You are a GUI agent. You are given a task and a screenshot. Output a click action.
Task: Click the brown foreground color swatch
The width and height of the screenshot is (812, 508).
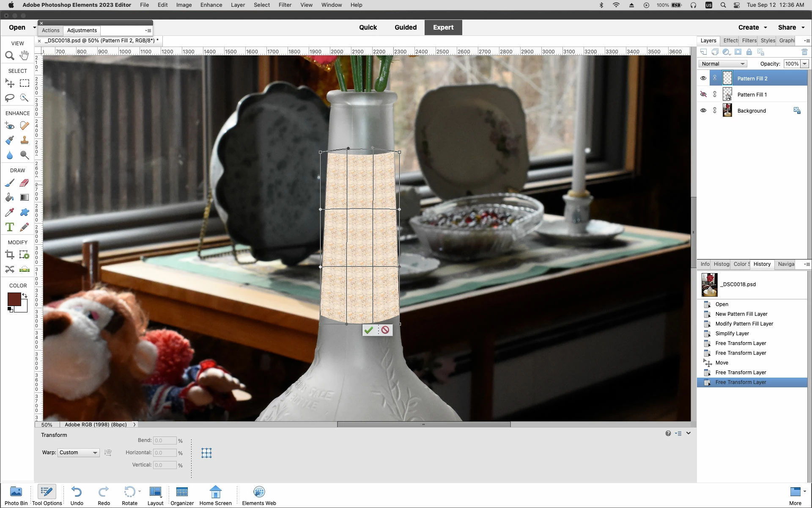[14, 299]
